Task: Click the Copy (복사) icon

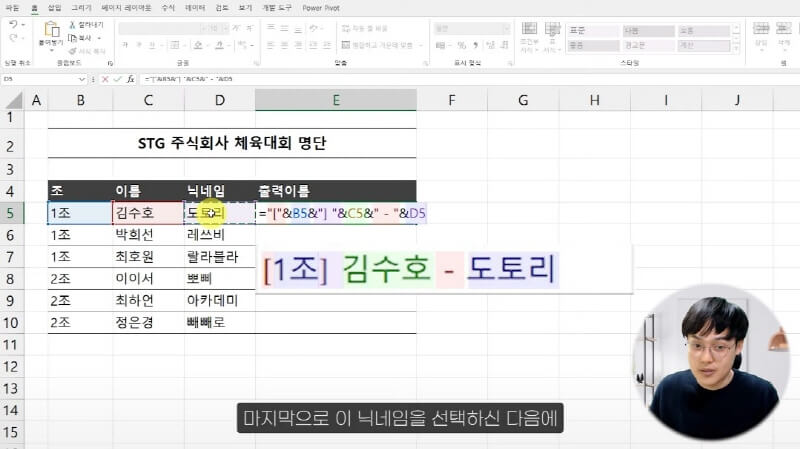Action: click(72, 38)
